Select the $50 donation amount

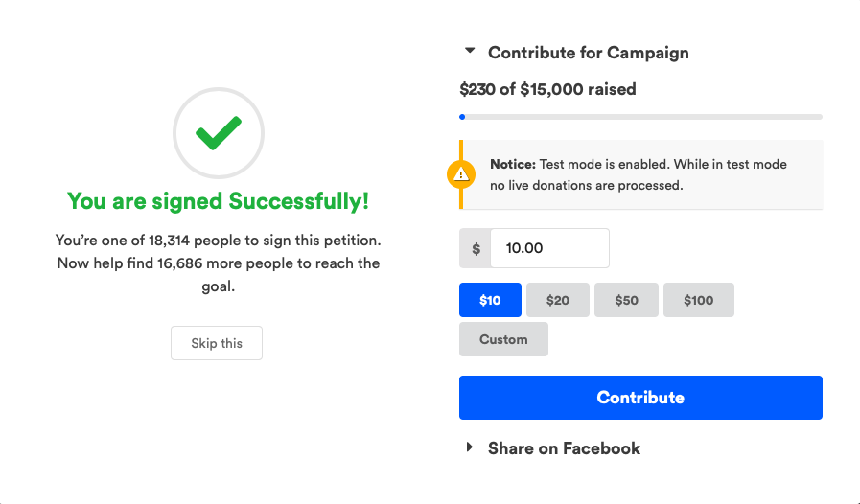click(626, 300)
